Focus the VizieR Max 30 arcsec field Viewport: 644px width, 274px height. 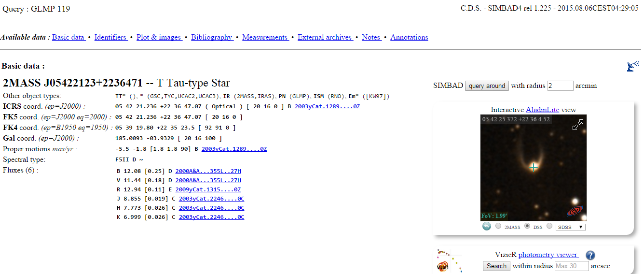coord(572,266)
